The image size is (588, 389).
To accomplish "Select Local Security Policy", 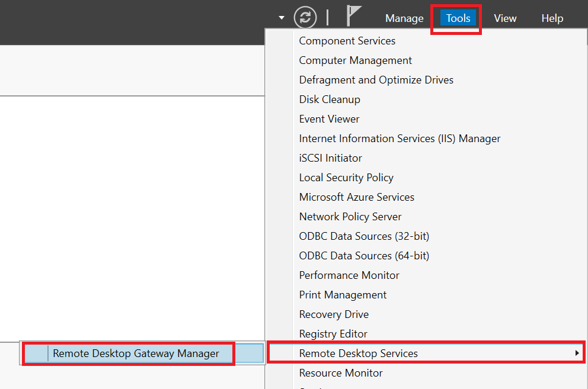I will tap(346, 178).
